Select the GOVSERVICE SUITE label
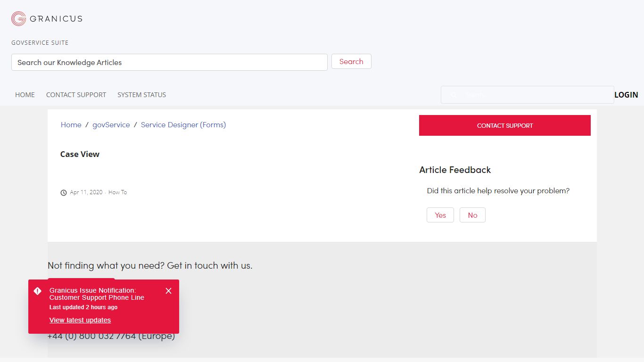Image resolution: width=644 pixels, height=362 pixels. pos(40,42)
